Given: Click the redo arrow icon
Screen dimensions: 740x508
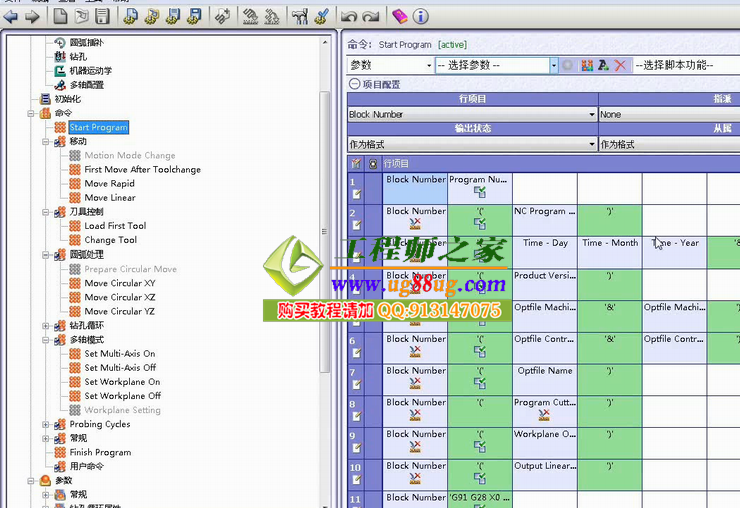Looking at the screenshot, I should click(x=371, y=16).
